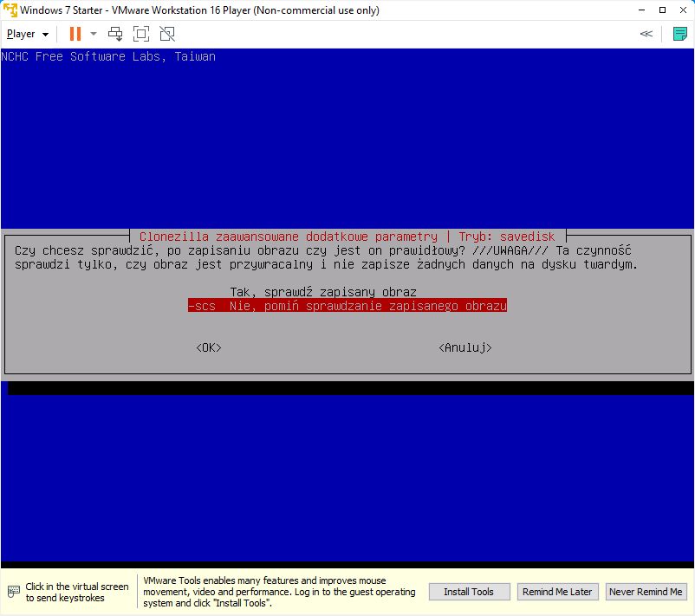Click the Send Ctrl+Alt+Del icon
695x616 pixels.
click(115, 34)
